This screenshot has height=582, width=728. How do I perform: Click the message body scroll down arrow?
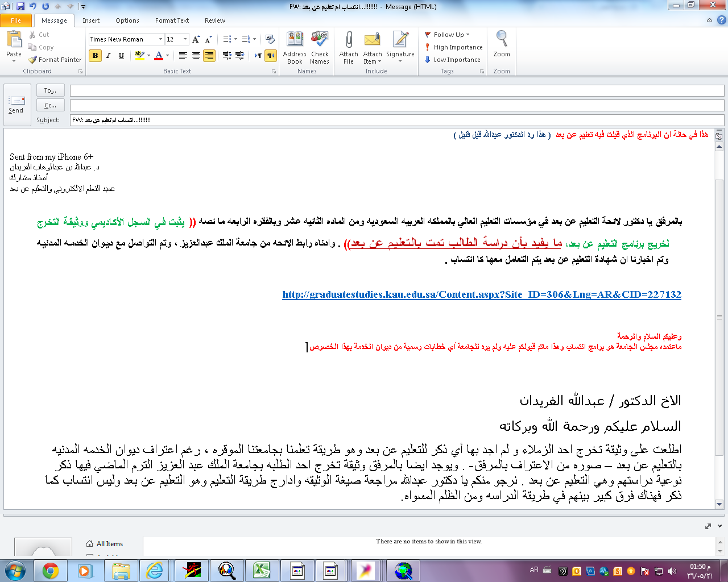[x=719, y=504]
